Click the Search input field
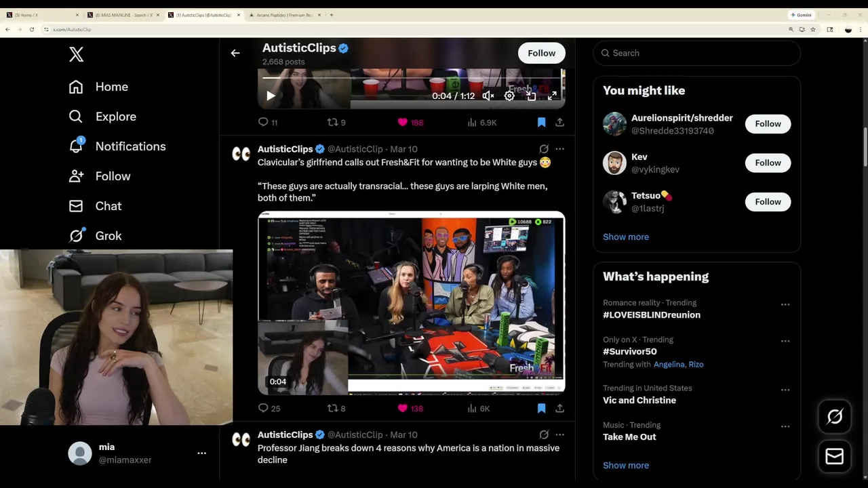This screenshot has height=488, width=868. (x=696, y=53)
